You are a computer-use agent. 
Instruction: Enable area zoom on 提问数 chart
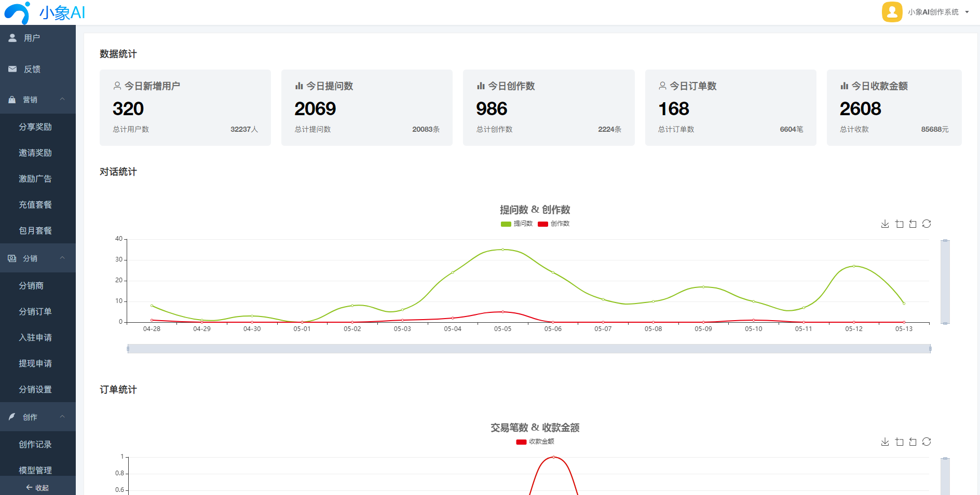tap(899, 224)
